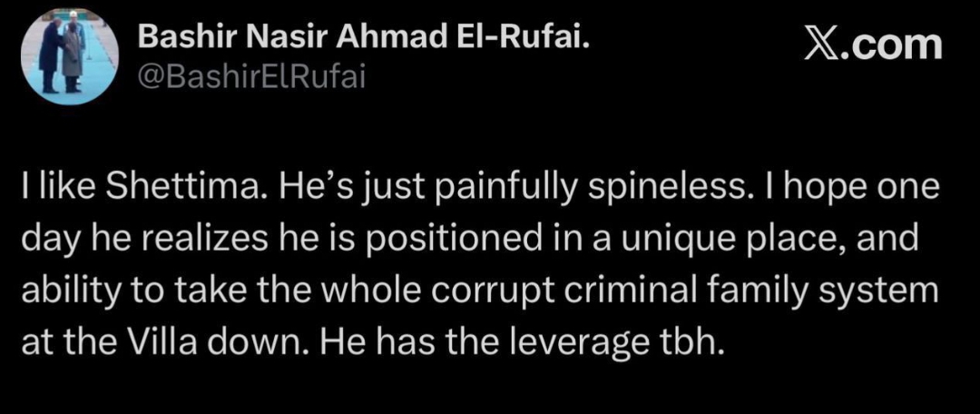Visit the @BashirElRufai handle
Screen dimensions: 980x414
pyautogui.click(x=250, y=77)
